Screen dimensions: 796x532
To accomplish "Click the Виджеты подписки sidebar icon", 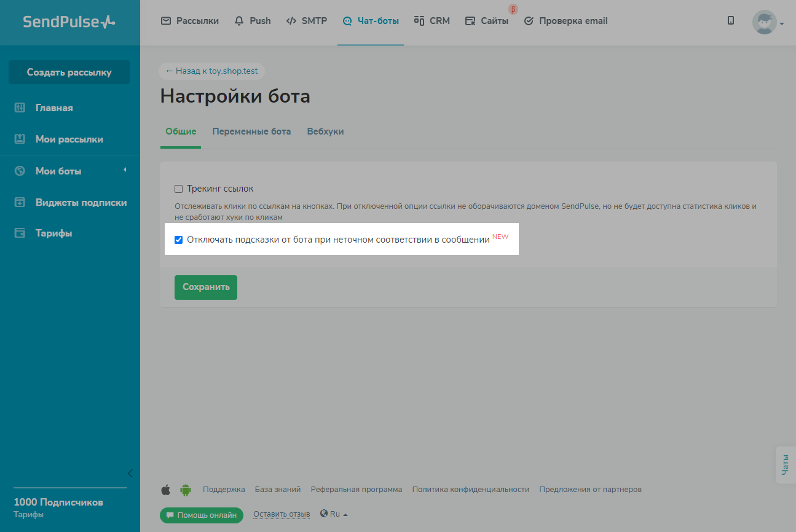I will (x=20, y=202).
